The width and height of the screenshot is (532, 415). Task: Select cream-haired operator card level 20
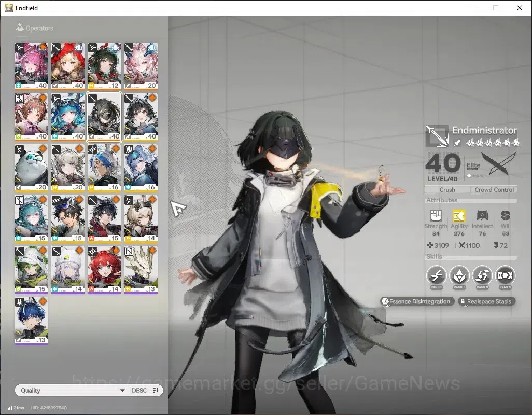[x=68, y=168]
